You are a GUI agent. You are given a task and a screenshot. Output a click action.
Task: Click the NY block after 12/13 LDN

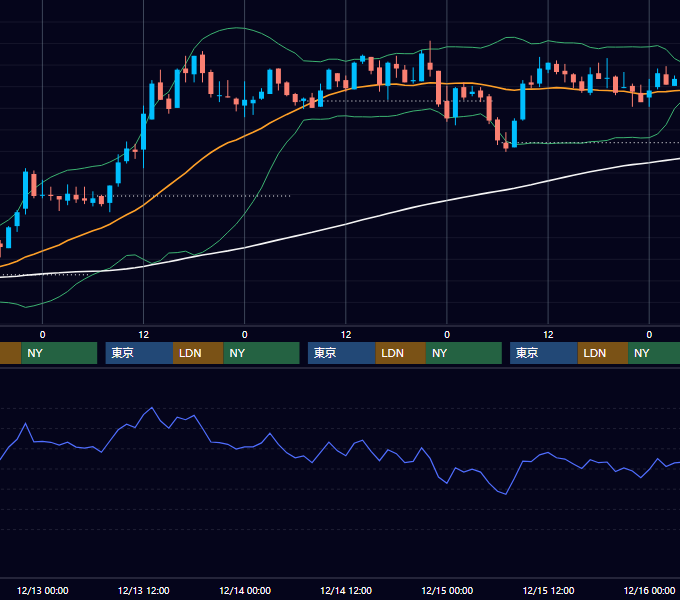click(x=262, y=353)
